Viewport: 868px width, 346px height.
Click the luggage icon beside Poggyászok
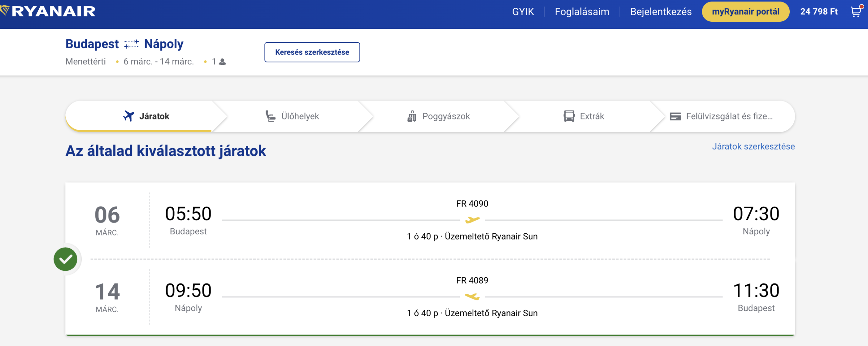point(412,116)
